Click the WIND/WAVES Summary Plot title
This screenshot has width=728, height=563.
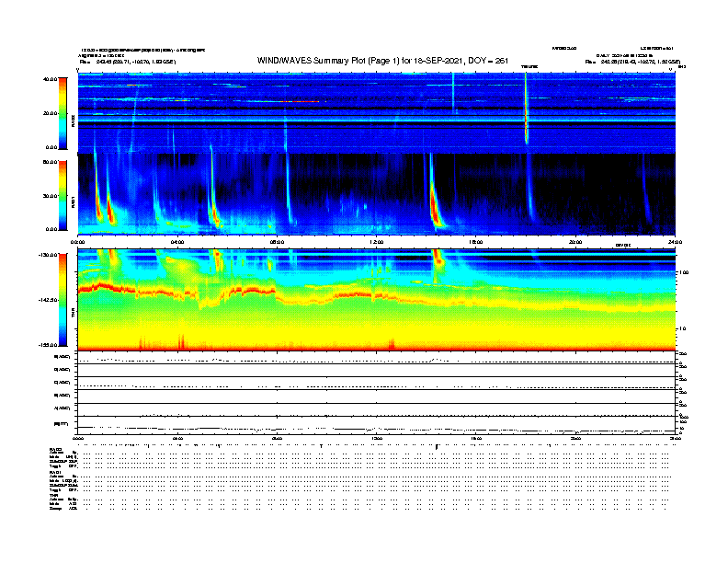pos(382,61)
